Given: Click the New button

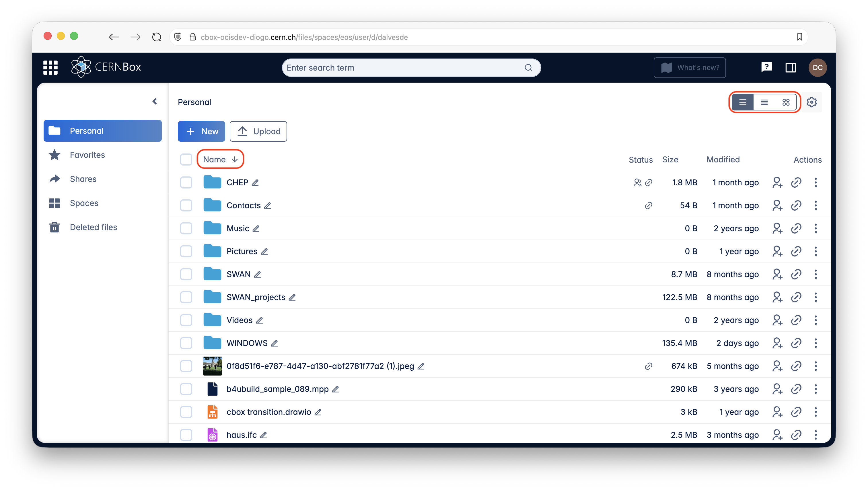Looking at the screenshot, I should [201, 131].
